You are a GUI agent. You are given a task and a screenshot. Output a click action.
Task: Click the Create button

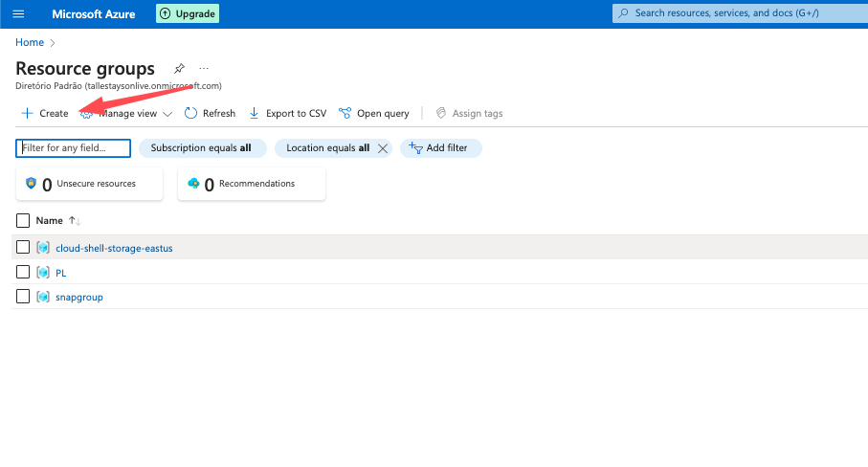coord(45,113)
